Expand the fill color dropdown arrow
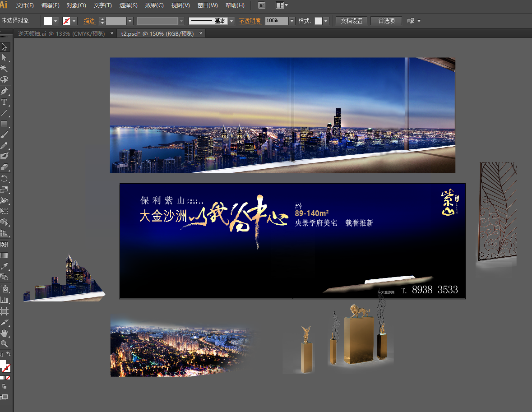The image size is (532, 412). [56, 21]
